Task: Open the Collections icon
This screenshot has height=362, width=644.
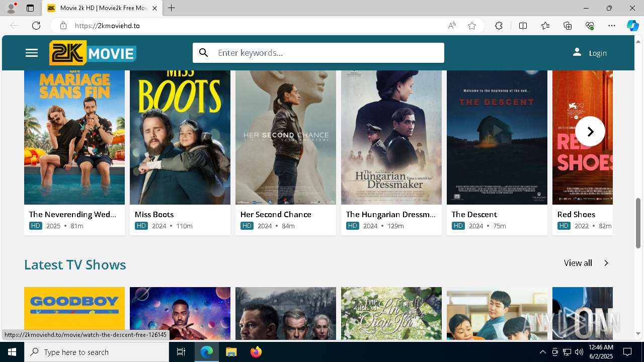Action: [x=568, y=26]
